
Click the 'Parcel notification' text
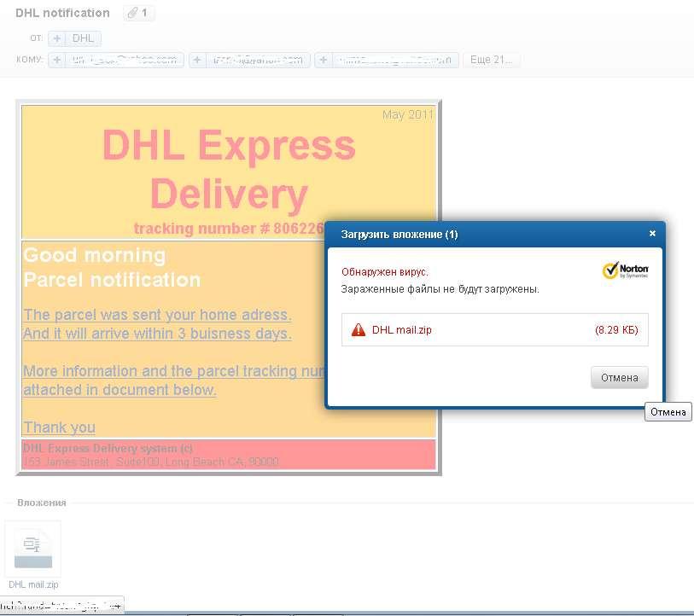[112, 280]
